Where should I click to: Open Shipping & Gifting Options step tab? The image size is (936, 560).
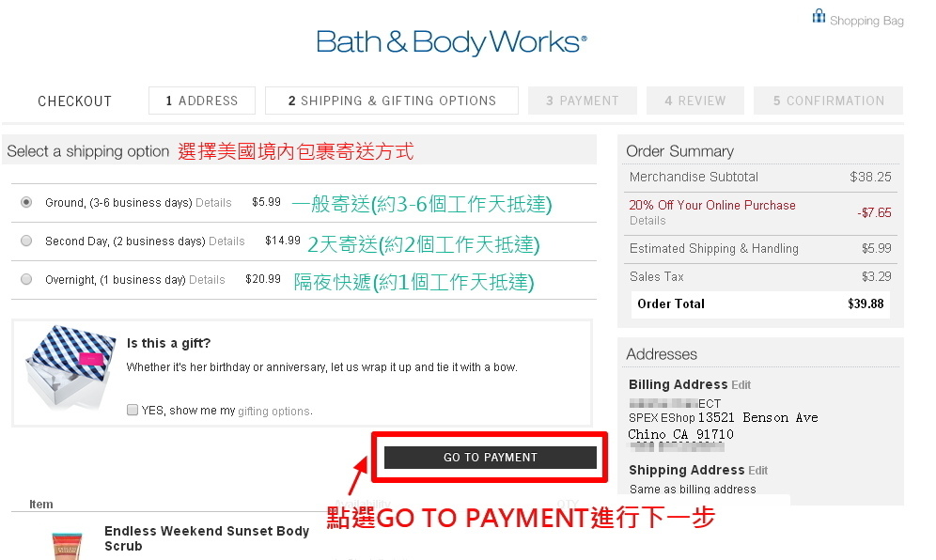tap(392, 101)
